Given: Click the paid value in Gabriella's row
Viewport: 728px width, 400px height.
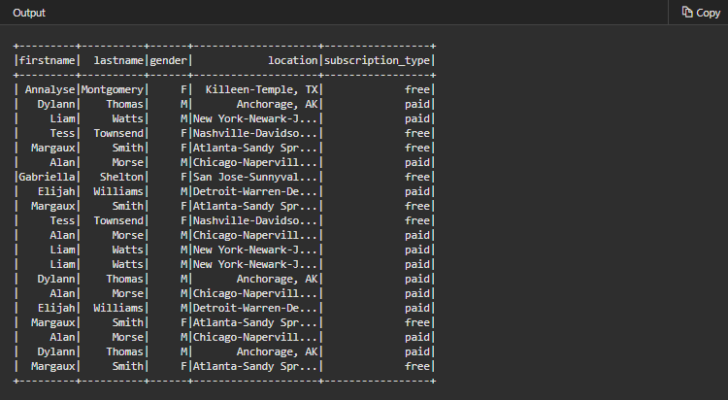Looking at the screenshot, I should (x=417, y=177).
